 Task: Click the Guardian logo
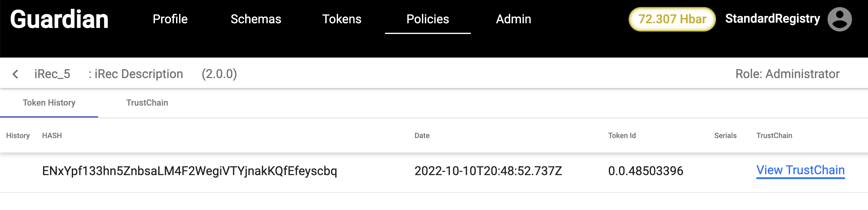[x=59, y=19]
